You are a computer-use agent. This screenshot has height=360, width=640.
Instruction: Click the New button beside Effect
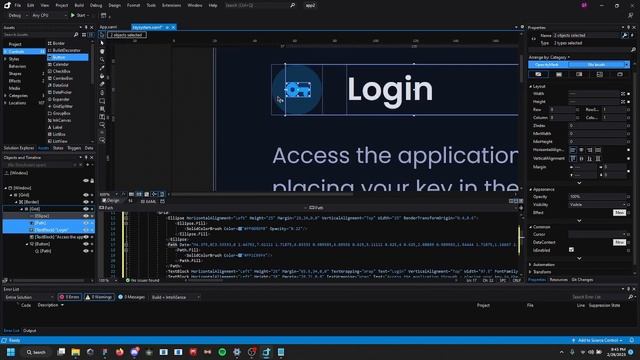pyautogui.click(x=619, y=212)
